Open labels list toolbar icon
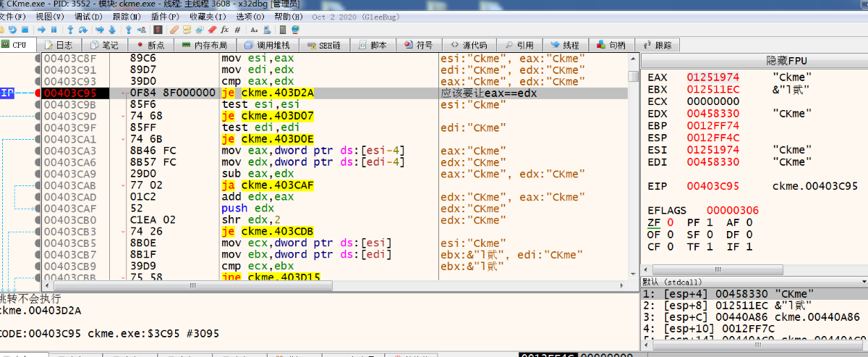This screenshot has width=868, height=357. click(199, 30)
